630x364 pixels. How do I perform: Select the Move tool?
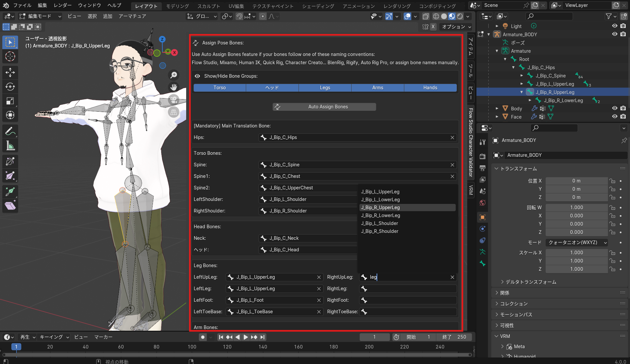click(x=10, y=72)
